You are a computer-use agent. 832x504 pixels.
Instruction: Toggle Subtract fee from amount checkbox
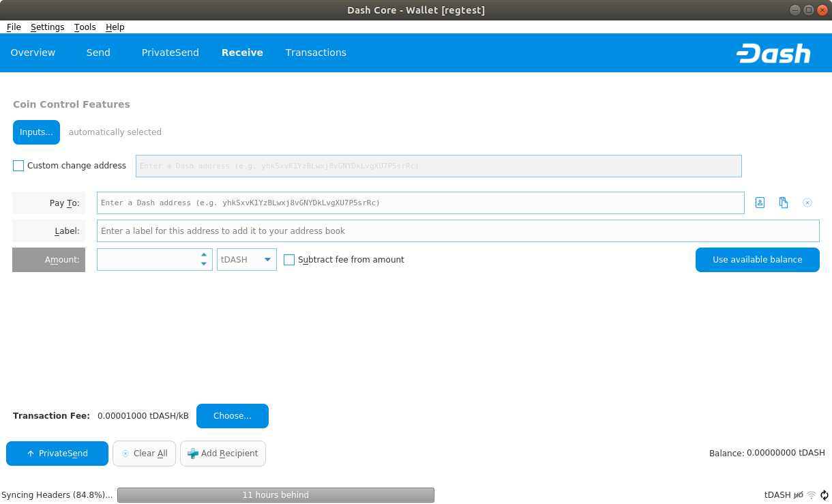289,260
